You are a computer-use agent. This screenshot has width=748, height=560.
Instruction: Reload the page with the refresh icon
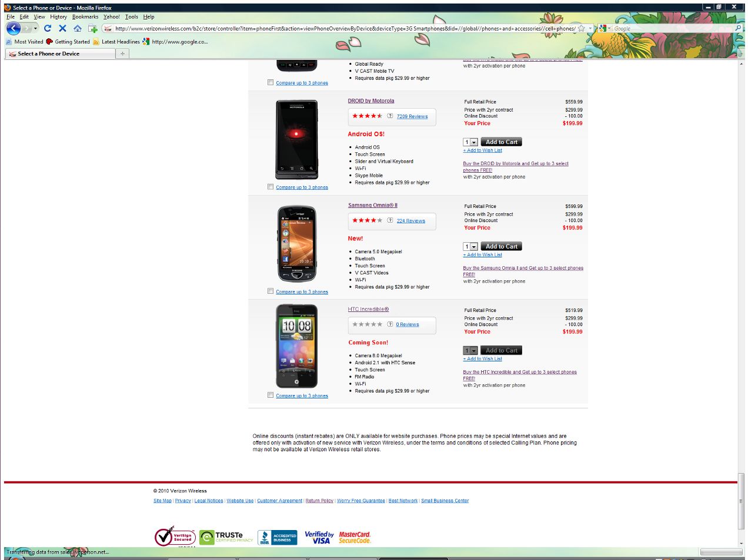(48, 28)
